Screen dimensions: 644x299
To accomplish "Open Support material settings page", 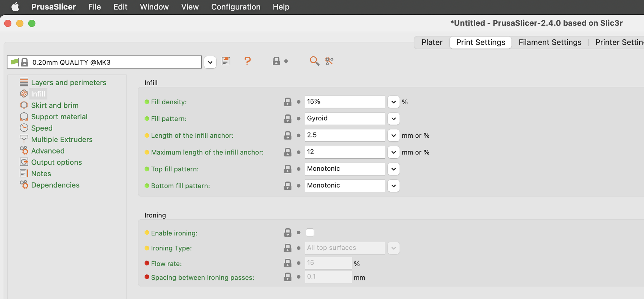I will point(59,117).
